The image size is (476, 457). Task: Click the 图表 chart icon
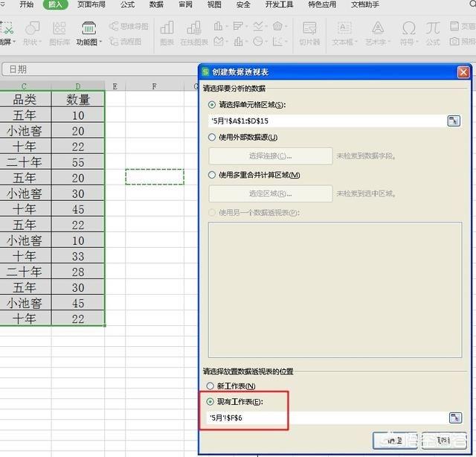(167, 28)
